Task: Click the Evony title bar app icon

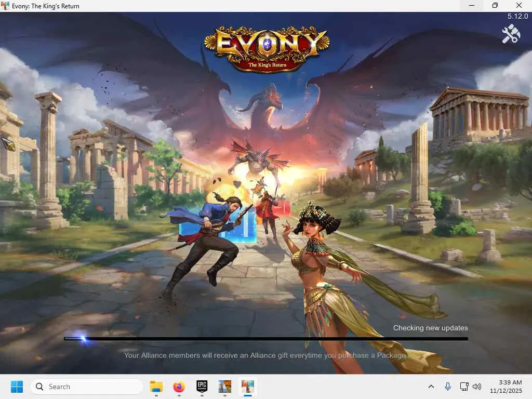Action: pyautogui.click(x=5, y=6)
